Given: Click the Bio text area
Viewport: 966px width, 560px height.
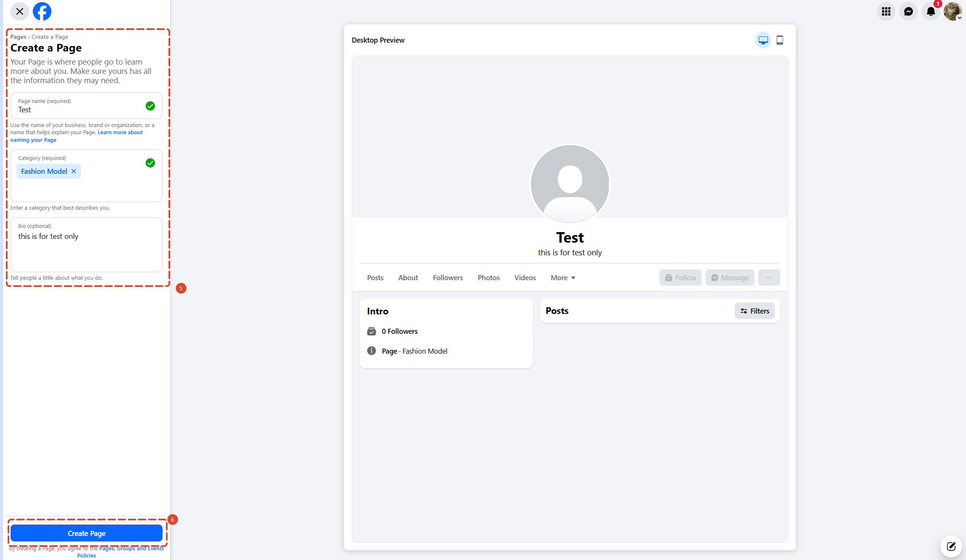Looking at the screenshot, I should [87, 245].
